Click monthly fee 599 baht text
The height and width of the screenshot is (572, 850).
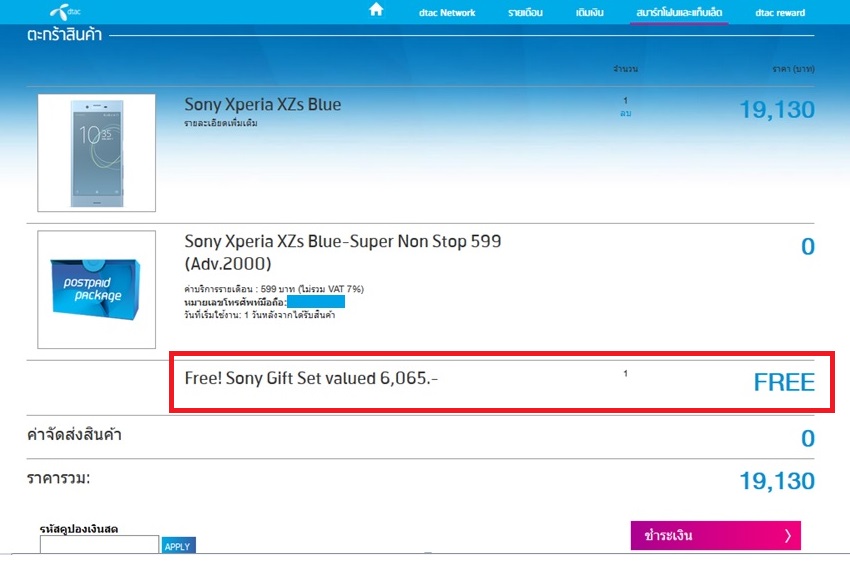[274, 289]
